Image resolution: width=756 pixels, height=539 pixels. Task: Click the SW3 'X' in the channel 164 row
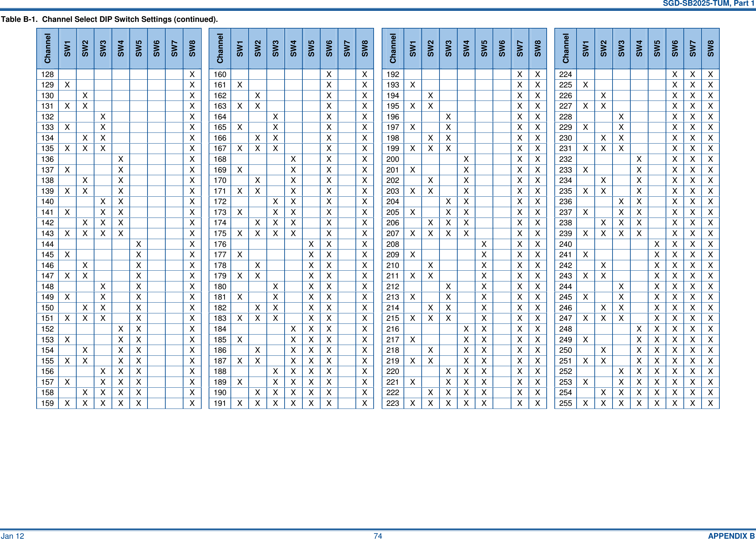pyautogui.click(x=276, y=117)
